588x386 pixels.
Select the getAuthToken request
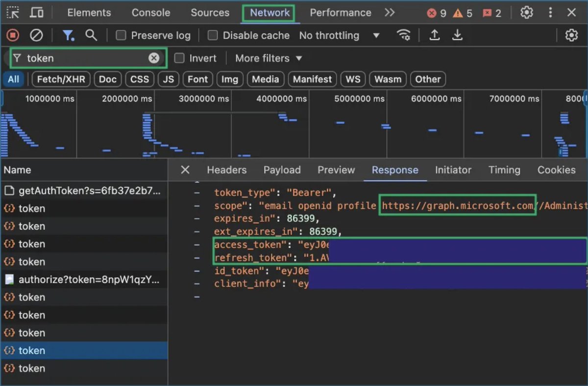pos(84,190)
